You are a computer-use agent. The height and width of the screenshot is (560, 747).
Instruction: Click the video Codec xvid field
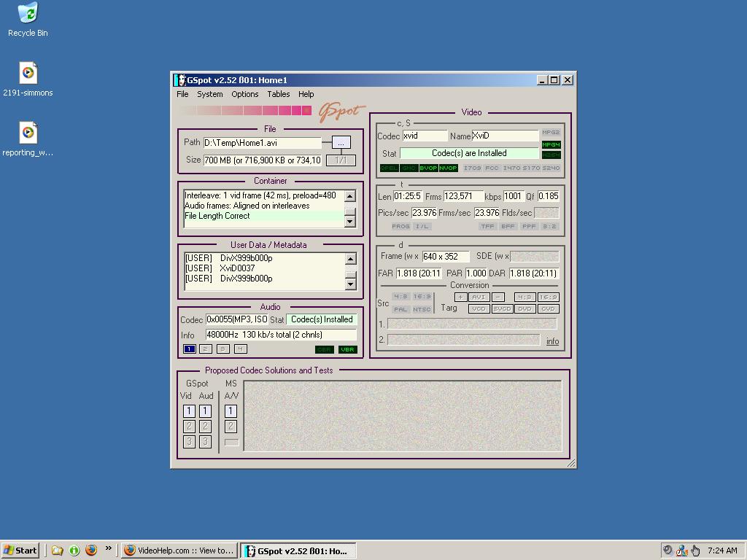pos(425,136)
